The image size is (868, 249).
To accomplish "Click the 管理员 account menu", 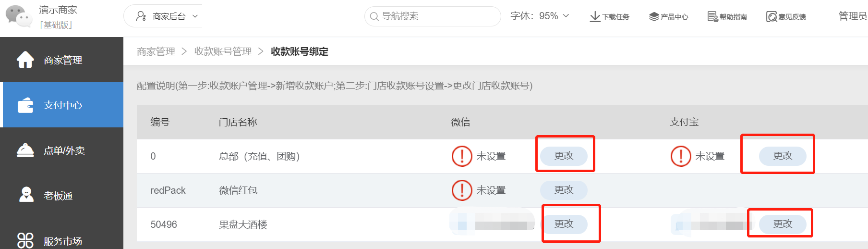I will [x=852, y=16].
